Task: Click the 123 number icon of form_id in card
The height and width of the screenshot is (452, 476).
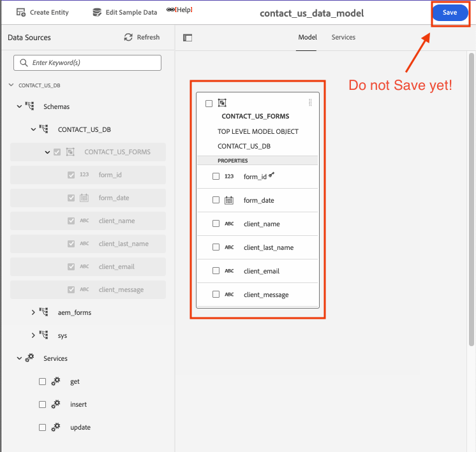Action: 229,176
